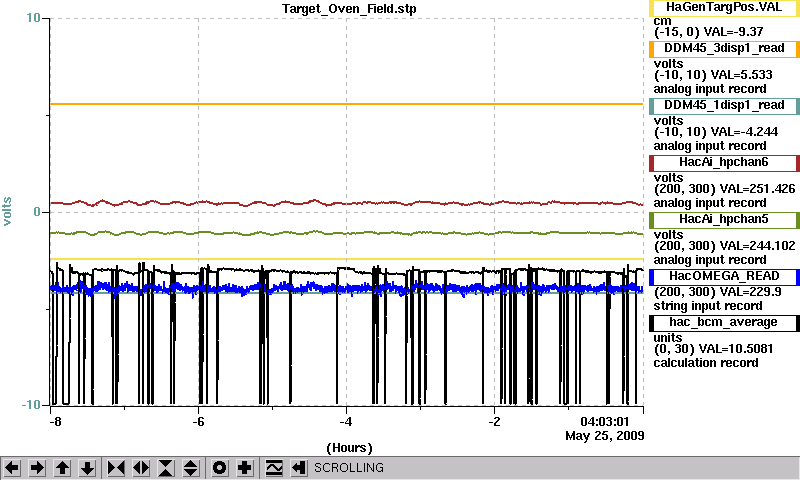Click the -6 hour axis tick label
Screen dimensions: 800x480
[x=198, y=421]
